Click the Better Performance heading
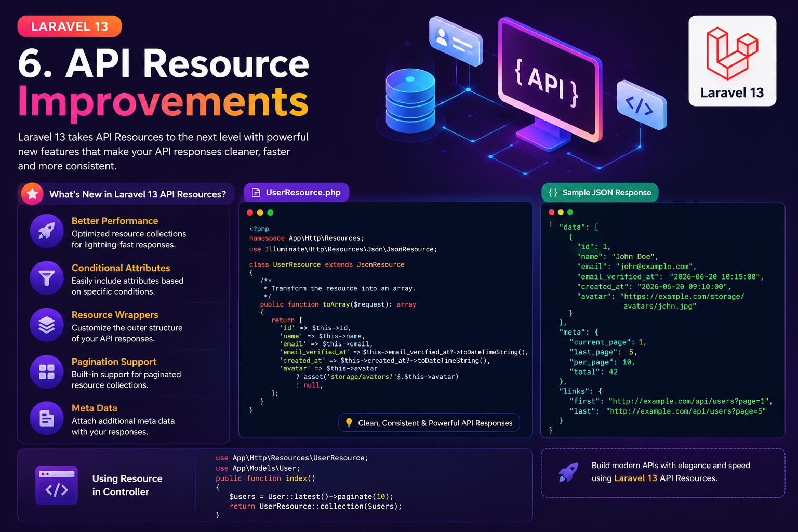 [115, 221]
